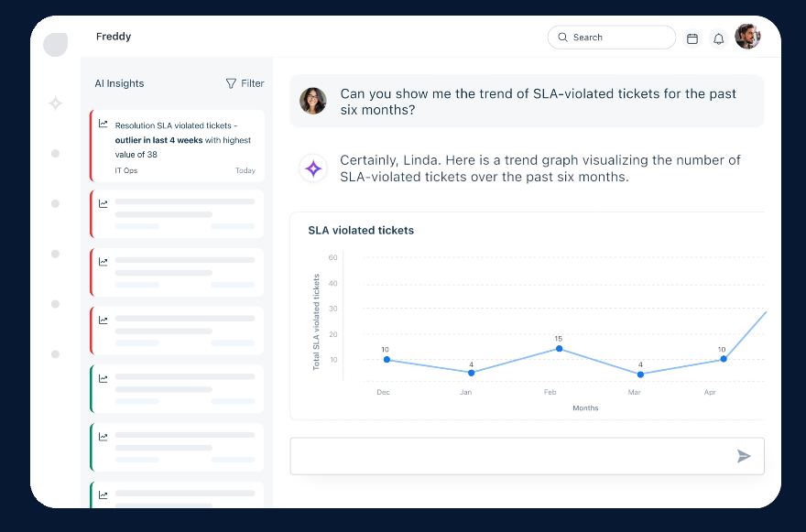Open the user profile avatar
The width and height of the screenshot is (806, 532).
pos(747,37)
